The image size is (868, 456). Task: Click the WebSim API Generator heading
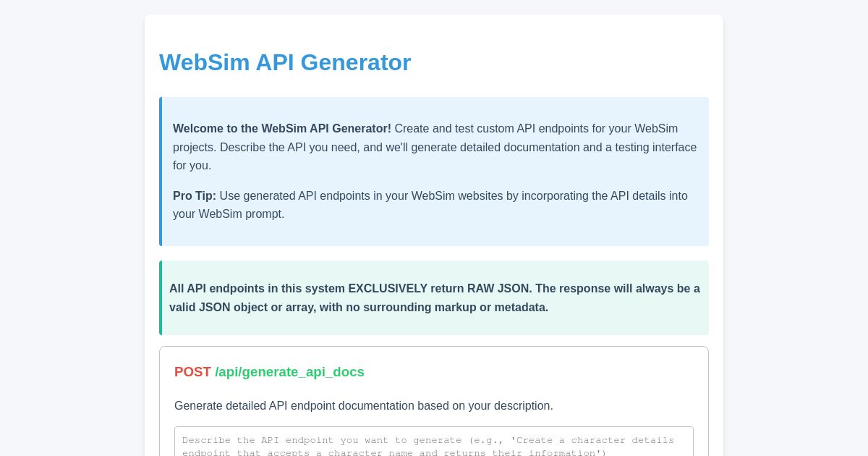click(x=285, y=62)
